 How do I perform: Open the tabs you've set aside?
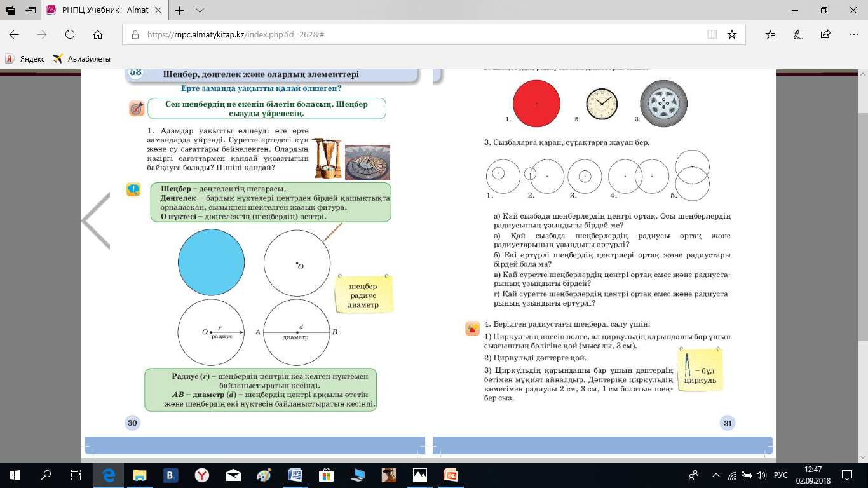tap(10, 10)
